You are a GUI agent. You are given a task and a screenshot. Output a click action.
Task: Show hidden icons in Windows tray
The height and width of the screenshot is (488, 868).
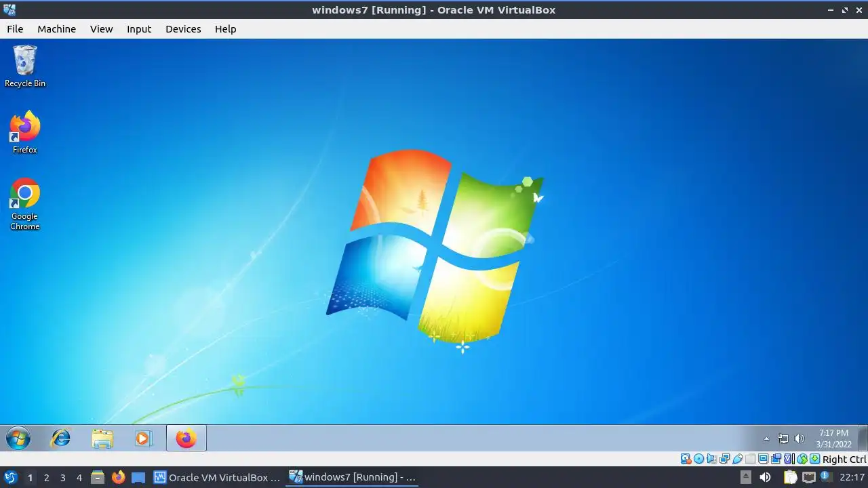[766, 439]
